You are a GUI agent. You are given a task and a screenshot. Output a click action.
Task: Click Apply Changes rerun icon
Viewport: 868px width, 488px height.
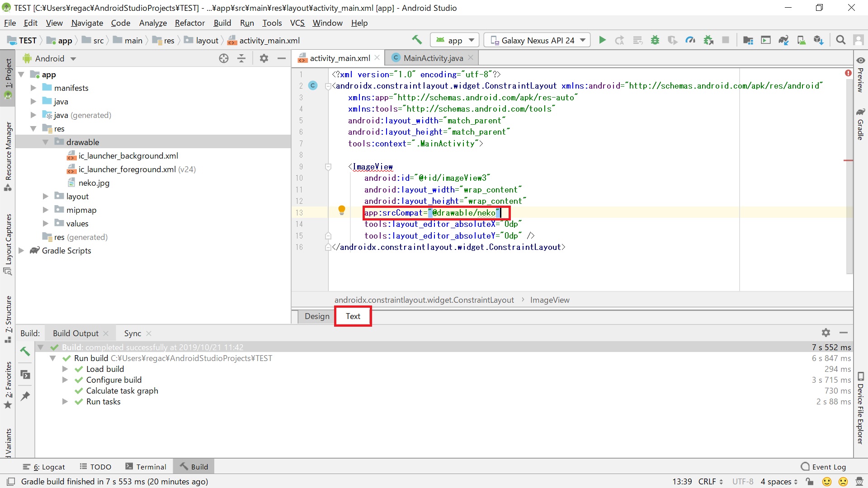[619, 40]
